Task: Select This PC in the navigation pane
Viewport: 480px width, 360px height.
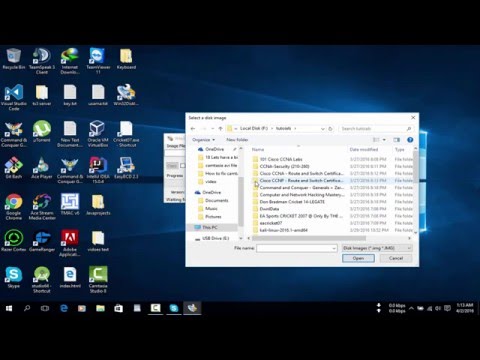Action: pos(210,227)
